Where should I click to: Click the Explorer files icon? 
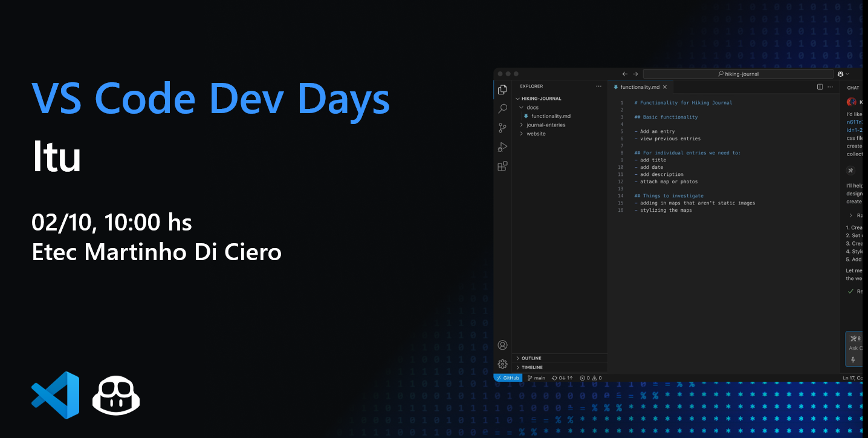(502, 90)
